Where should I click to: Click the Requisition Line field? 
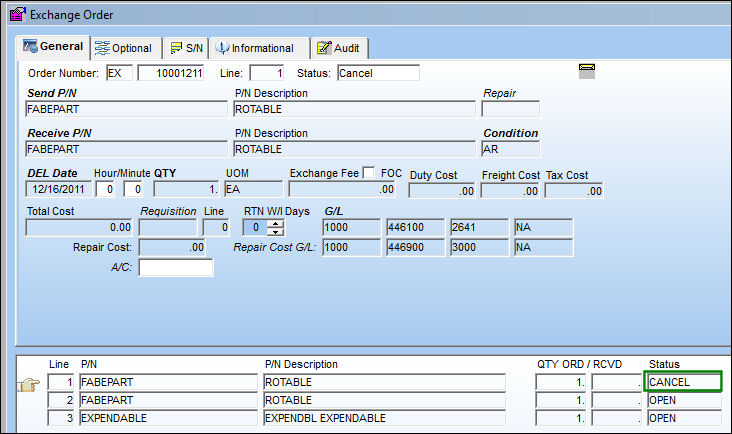[x=216, y=227]
